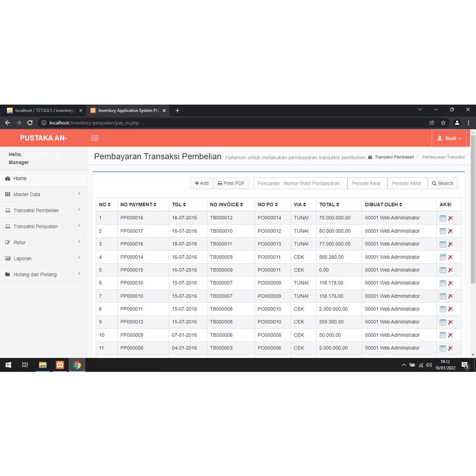Viewport: 476px width, 476px height.
Task: Sort table by NO PAYMENT column
Action: (x=138, y=205)
